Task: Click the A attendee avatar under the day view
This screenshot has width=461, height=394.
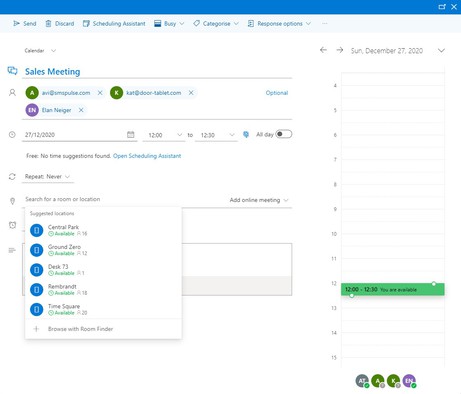Action: click(x=378, y=381)
